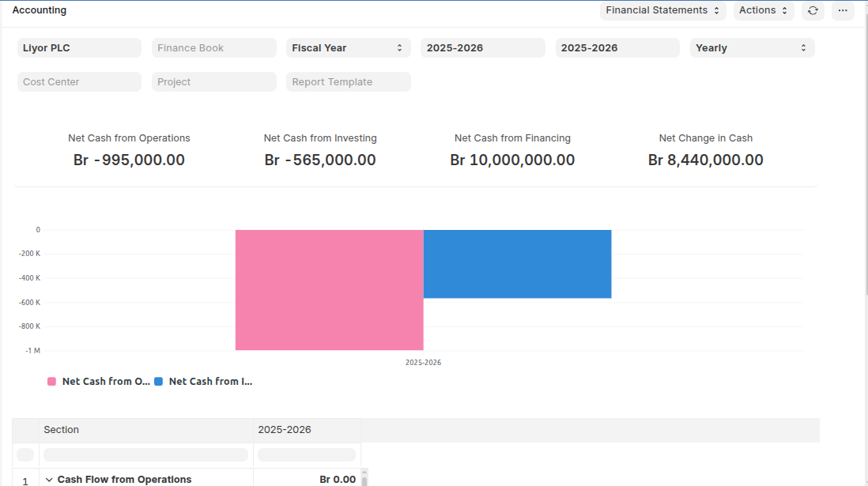Open the Fiscal Year filter dropdown
The width and height of the screenshot is (868, 486).
click(x=348, y=48)
